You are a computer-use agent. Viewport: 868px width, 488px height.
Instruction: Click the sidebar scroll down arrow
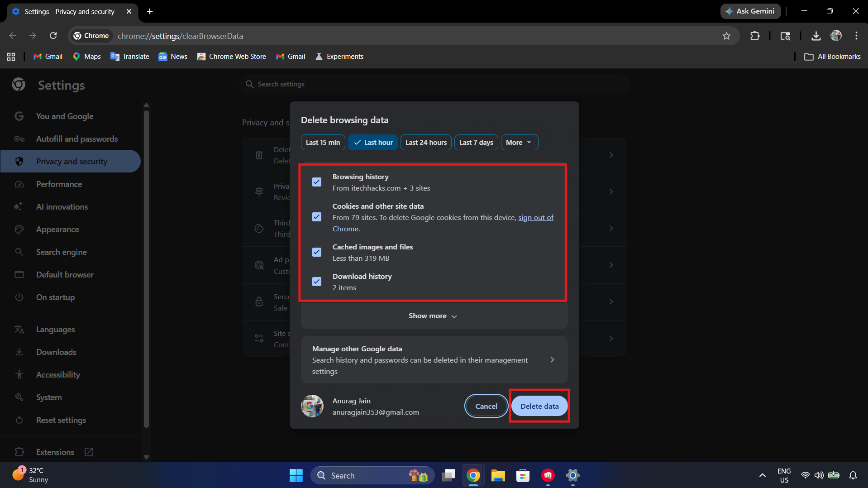pos(146,457)
